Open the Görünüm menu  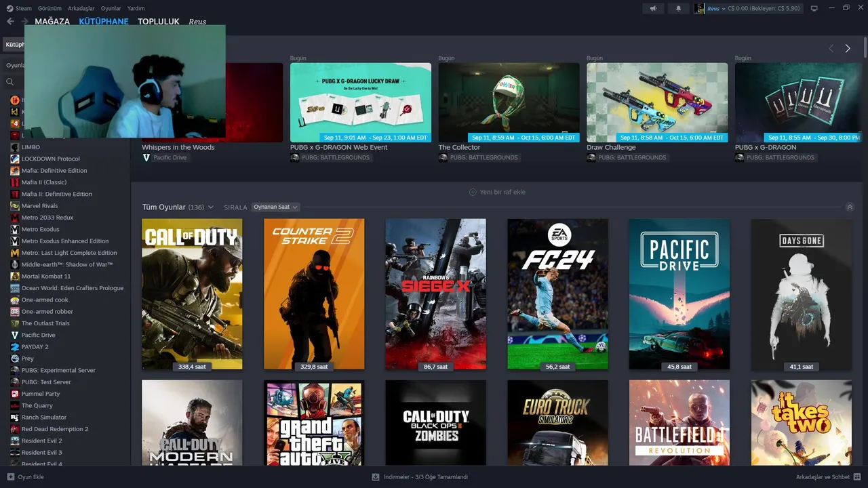(50, 8)
